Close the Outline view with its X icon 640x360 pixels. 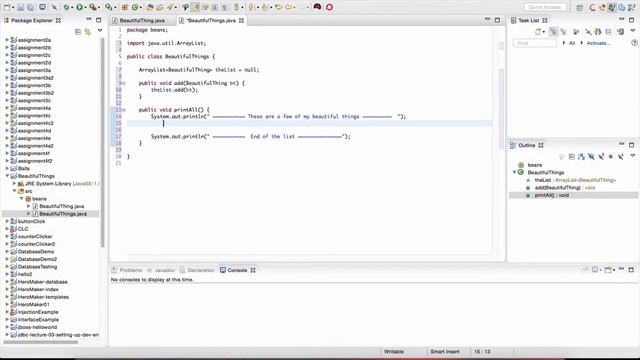point(541,145)
